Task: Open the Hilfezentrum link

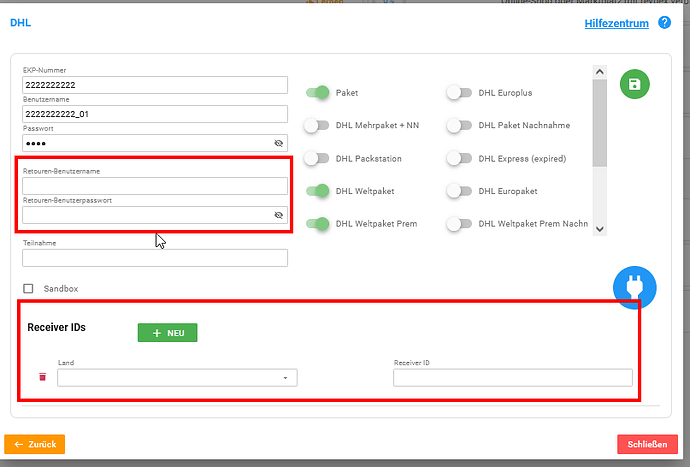Action: 617,23
